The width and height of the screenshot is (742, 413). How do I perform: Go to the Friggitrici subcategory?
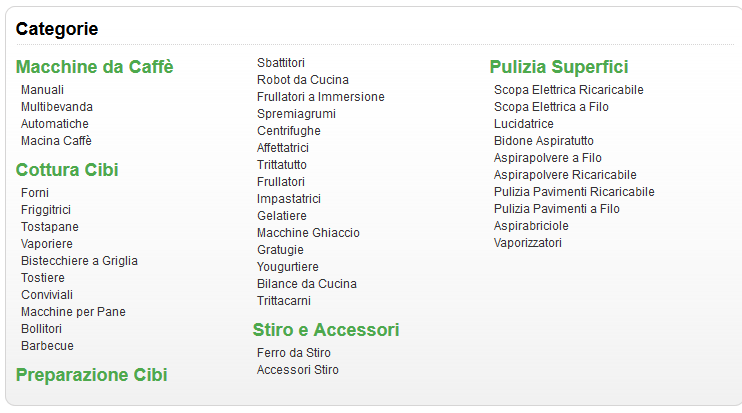(46, 210)
